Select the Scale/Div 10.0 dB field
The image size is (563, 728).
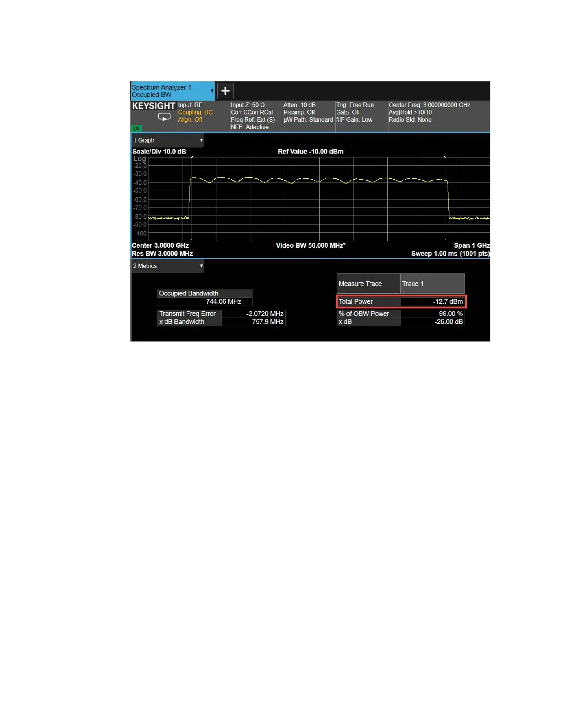159,151
